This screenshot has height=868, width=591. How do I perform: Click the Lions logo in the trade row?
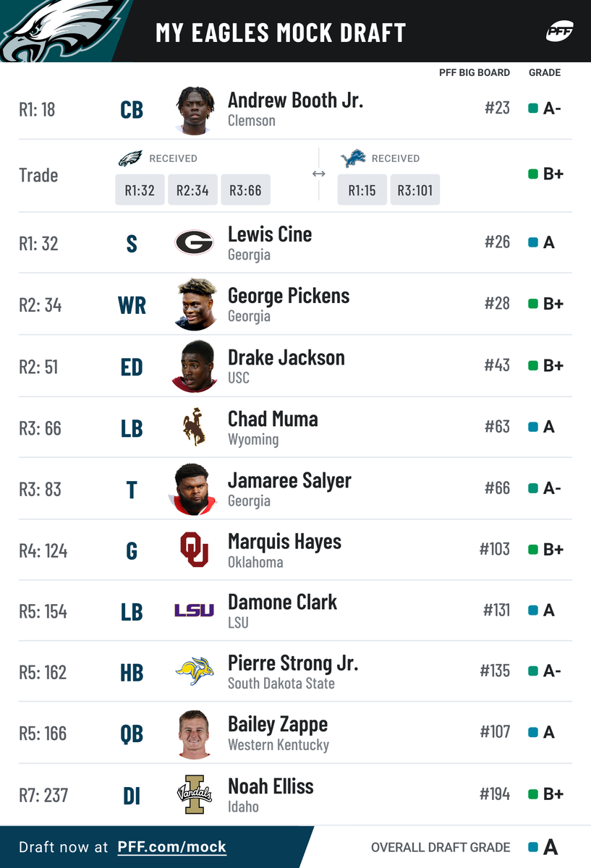pos(353,158)
